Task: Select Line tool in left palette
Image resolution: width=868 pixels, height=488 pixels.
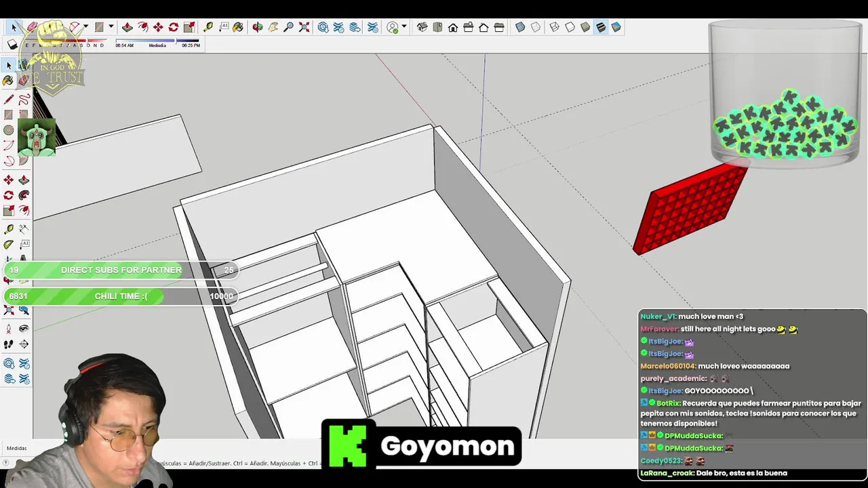Action: pos(9,99)
